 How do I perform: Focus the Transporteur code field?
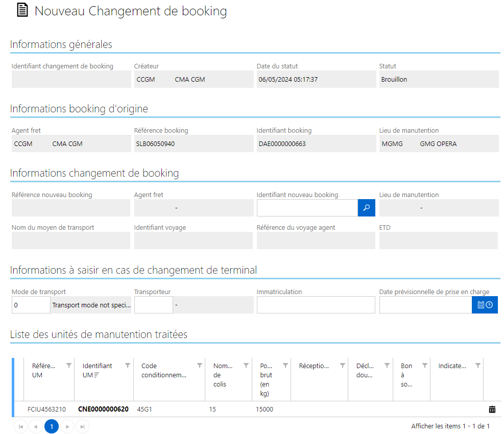(x=153, y=305)
